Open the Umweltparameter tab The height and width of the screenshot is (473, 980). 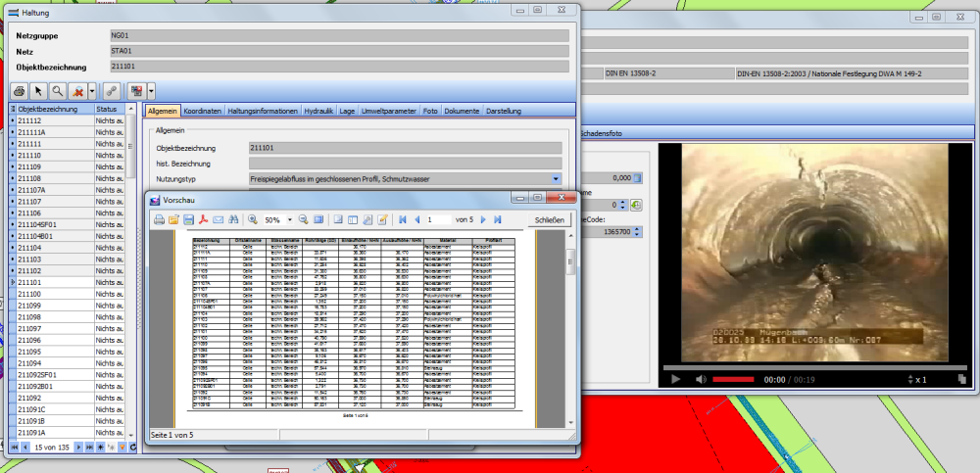pyautogui.click(x=389, y=111)
